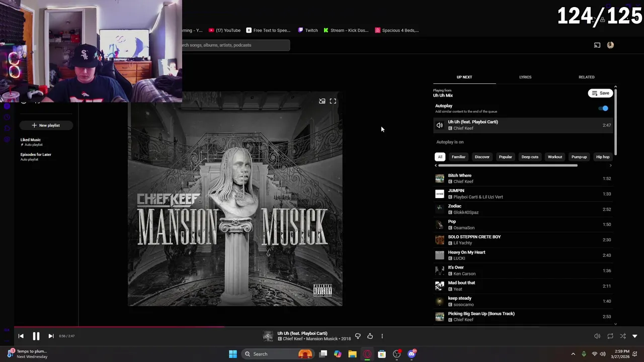
Task: Toggle the Autoplay switch
Action: point(603,108)
